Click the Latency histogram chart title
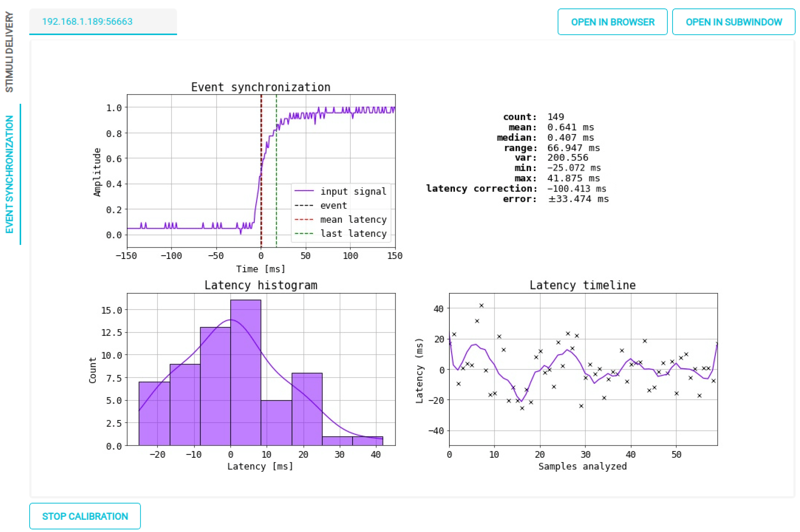This screenshot has width=800, height=532. click(261, 285)
